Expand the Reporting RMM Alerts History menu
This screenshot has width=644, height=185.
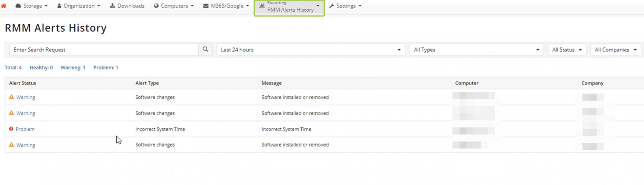click(289, 7)
